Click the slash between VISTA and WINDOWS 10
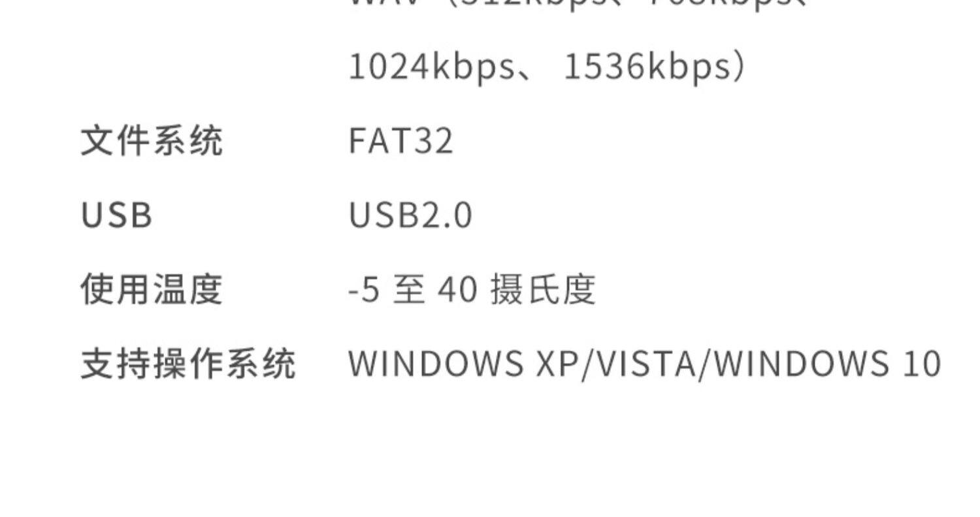 pyautogui.click(x=706, y=364)
